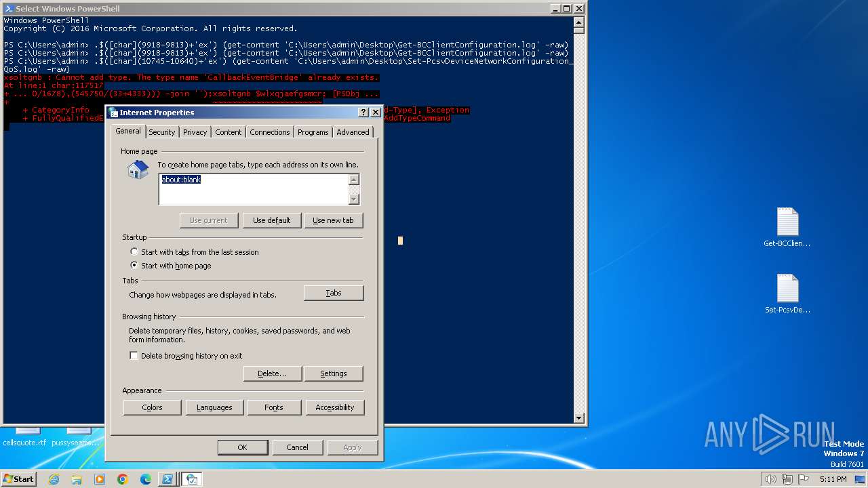Open Windows Explorer folder icon in taskbar
Screen dimensions: 868x488
[x=77, y=479]
